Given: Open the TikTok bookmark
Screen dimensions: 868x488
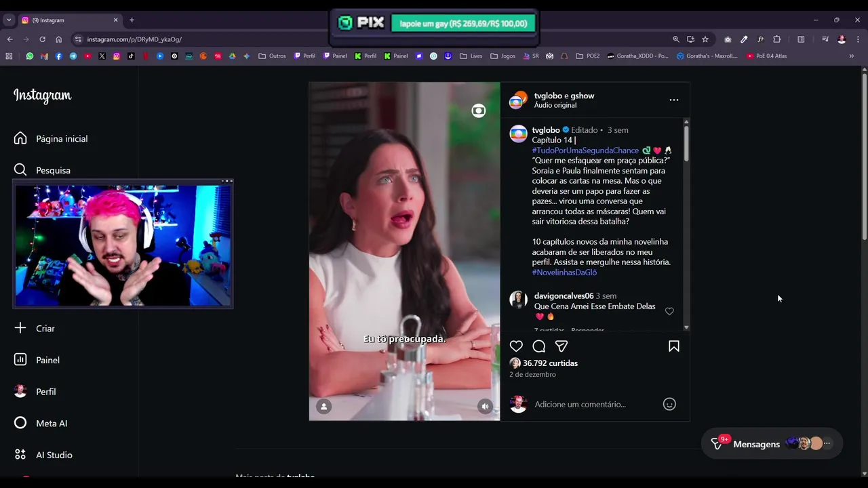Looking at the screenshot, I should 131,56.
